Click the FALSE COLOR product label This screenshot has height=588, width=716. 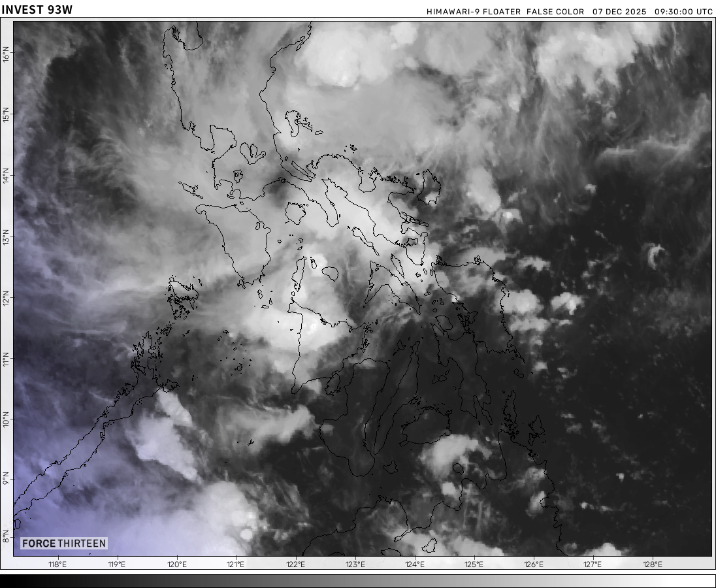tap(555, 12)
